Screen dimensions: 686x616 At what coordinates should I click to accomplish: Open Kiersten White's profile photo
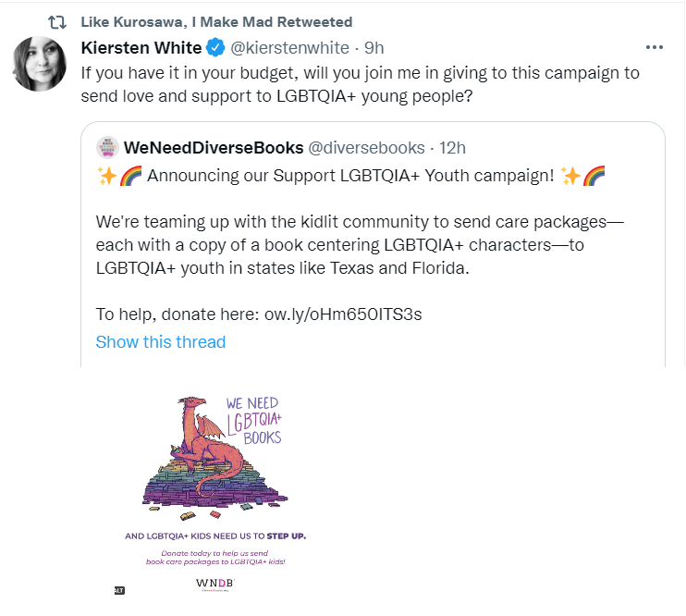[40, 64]
